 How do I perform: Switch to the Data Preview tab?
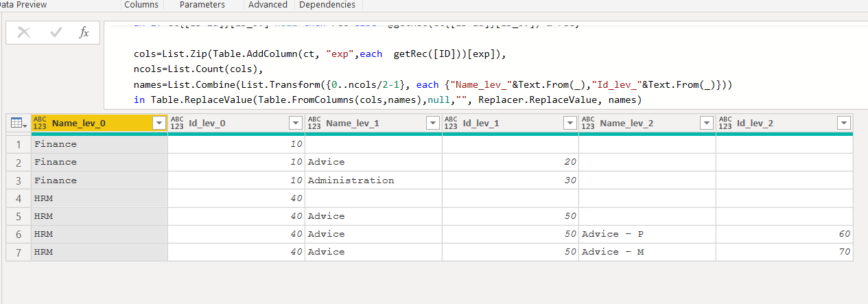tap(23, 5)
